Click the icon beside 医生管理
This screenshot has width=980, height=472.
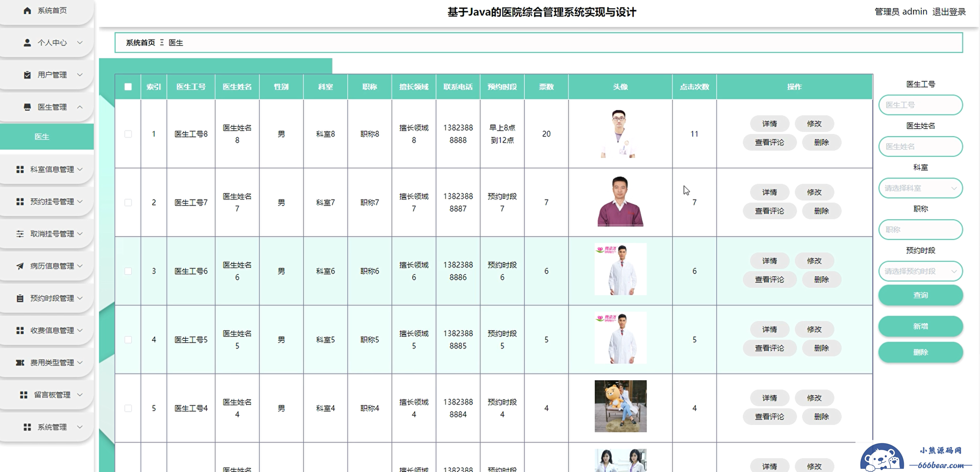point(27,107)
